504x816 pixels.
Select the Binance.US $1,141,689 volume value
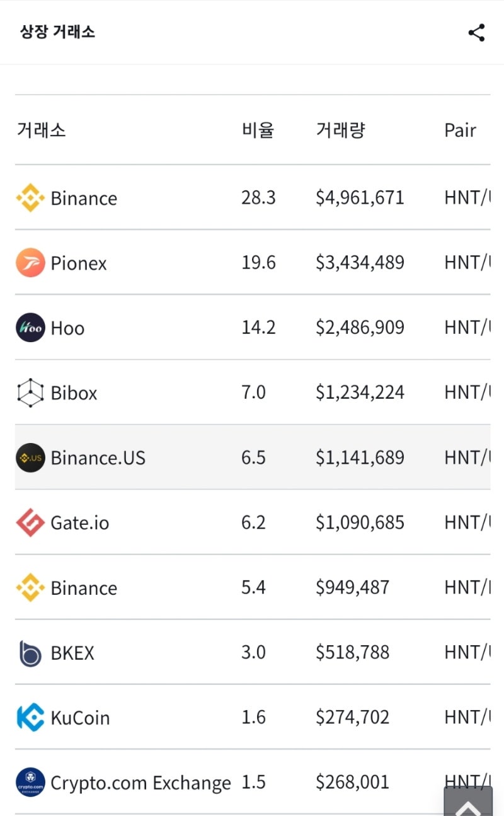(x=360, y=457)
